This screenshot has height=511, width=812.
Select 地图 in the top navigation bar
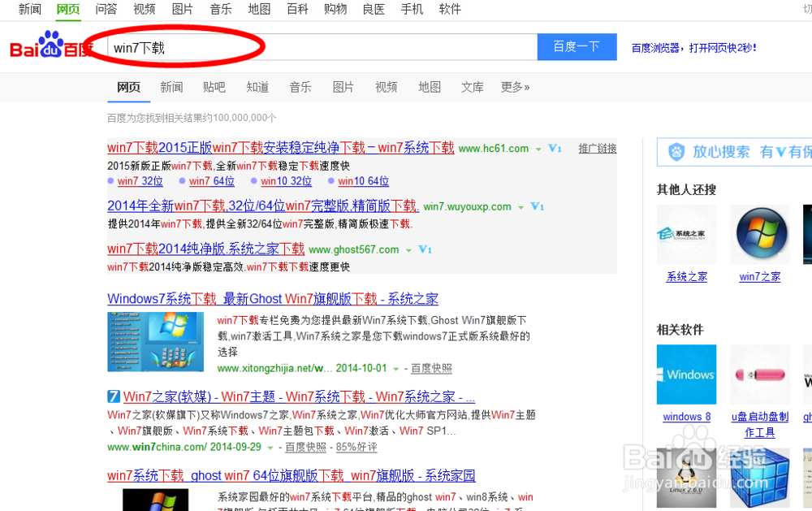(x=259, y=9)
